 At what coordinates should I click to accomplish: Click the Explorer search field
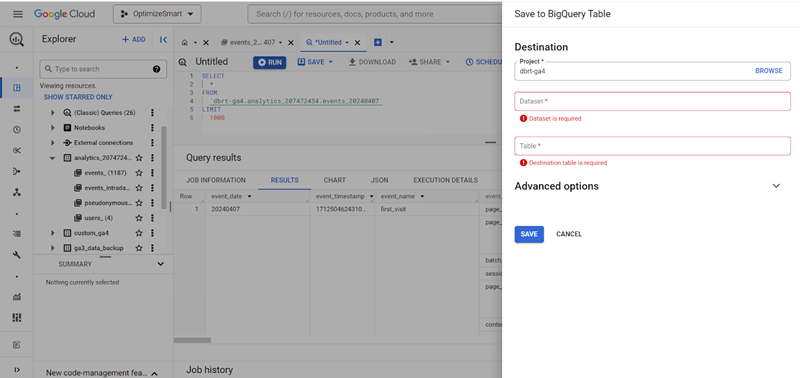[x=102, y=69]
